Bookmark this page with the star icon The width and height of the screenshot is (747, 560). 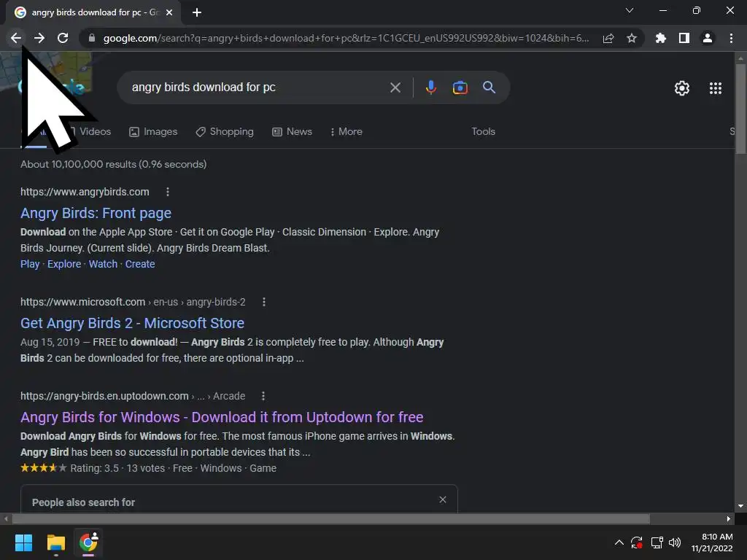(x=632, y=38)
